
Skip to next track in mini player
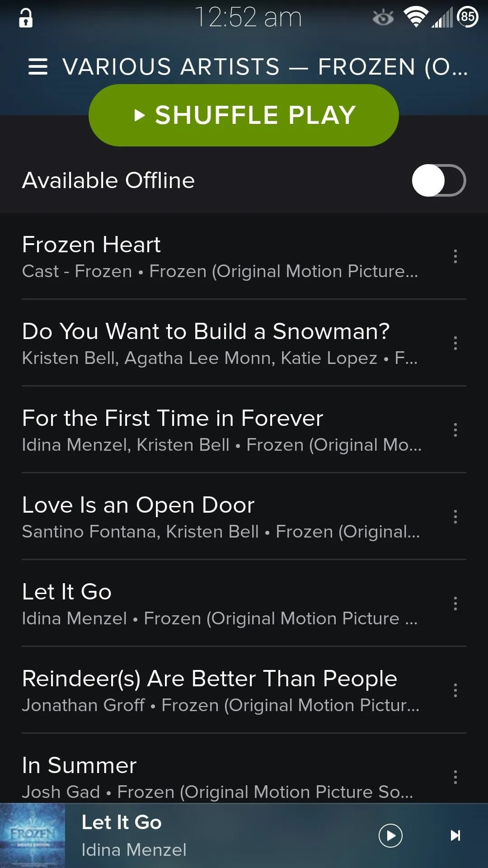455,835
